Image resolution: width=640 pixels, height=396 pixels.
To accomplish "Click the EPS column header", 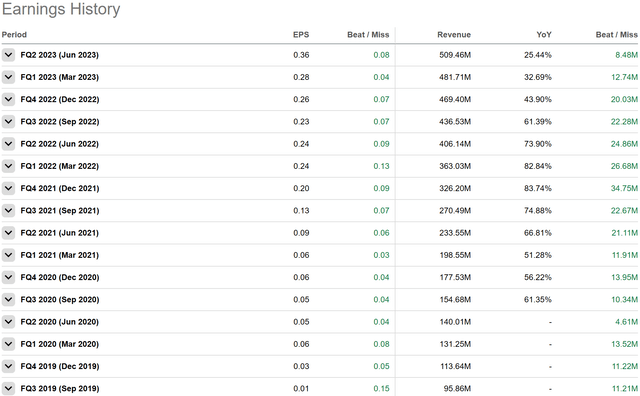I will pyautogui.click(x=301, y=35).
